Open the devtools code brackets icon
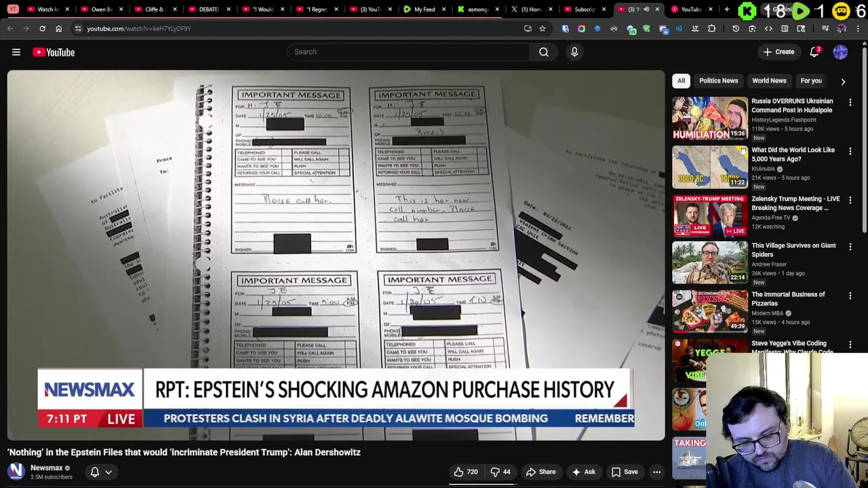Viewport: 868px width, 488px height. [768, 28]
